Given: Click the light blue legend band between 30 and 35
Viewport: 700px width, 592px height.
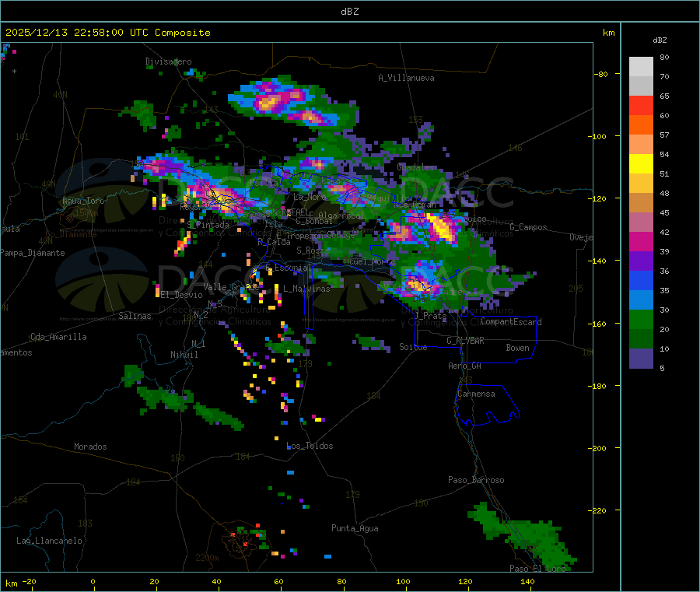Looking at the screenshot, I should (641, 300).
